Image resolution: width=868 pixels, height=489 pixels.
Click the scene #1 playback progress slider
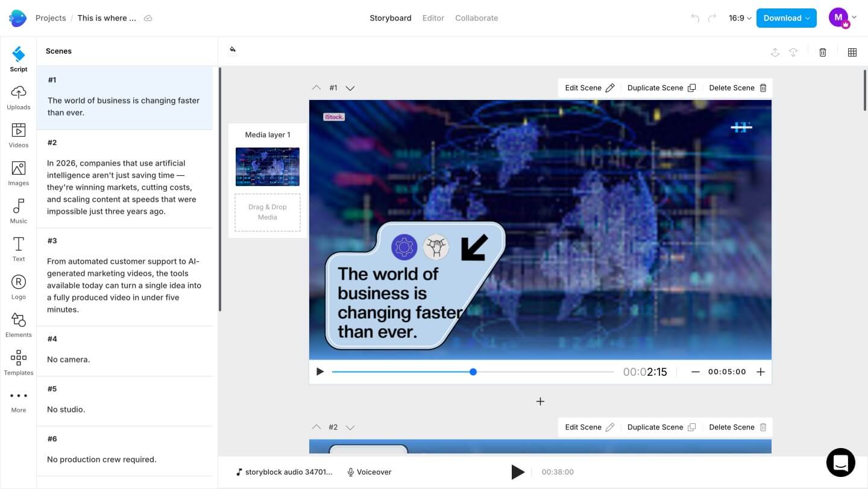[x=473, y=372]
